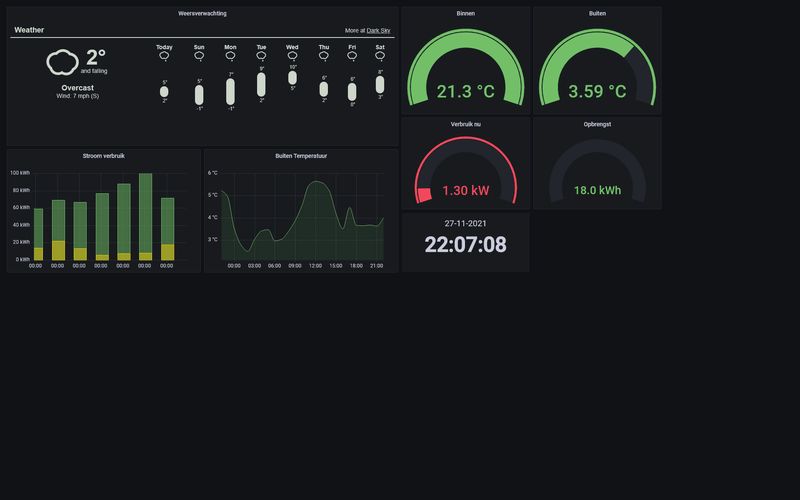Click the 40 kWh axis label
The width and height of the screenshot is (800, 500).
pos(21,225)
